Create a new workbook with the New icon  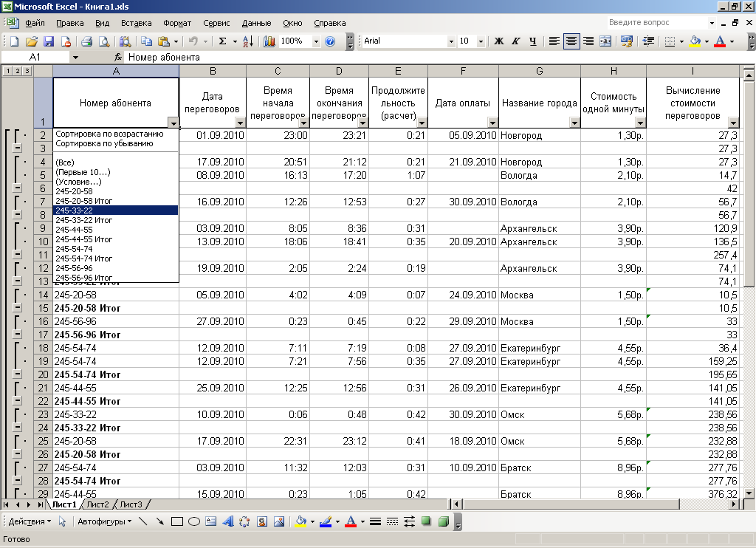pos(15,41)
